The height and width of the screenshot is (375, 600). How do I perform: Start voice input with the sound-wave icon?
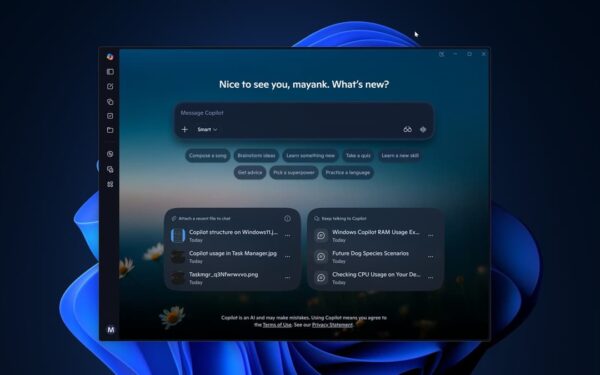(x=423, y=129)
